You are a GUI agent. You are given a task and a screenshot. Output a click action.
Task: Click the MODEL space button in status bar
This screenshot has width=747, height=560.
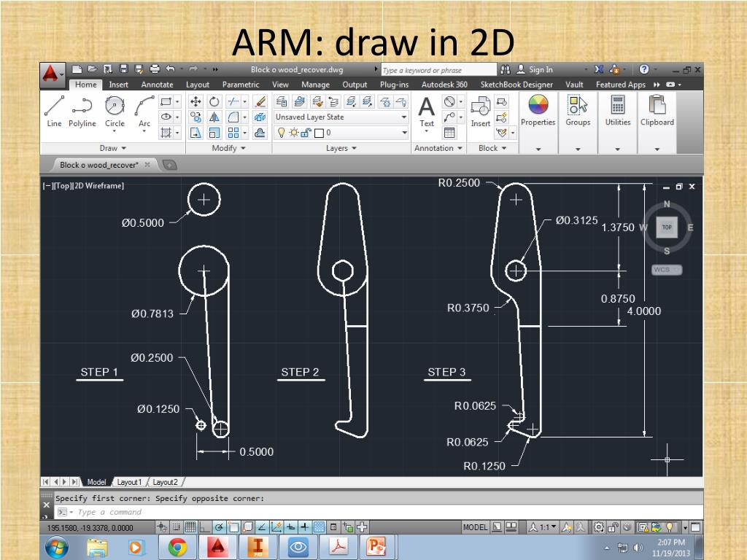point(475,527)
